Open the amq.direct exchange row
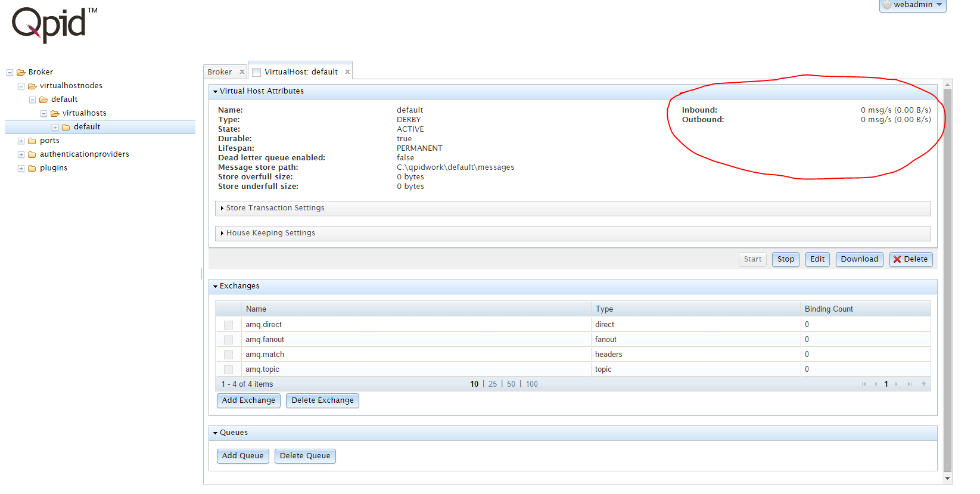This screenshot has width=980, height=494. point(573,324)
